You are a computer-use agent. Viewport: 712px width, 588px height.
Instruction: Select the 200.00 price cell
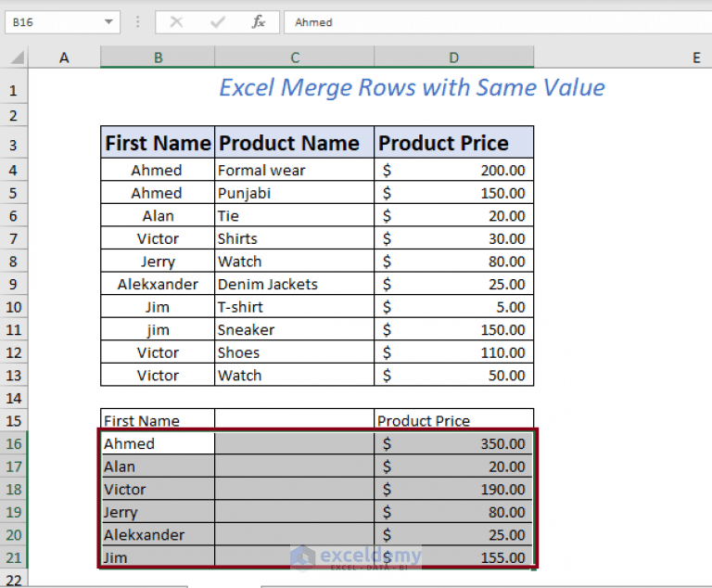coord(454,170)
